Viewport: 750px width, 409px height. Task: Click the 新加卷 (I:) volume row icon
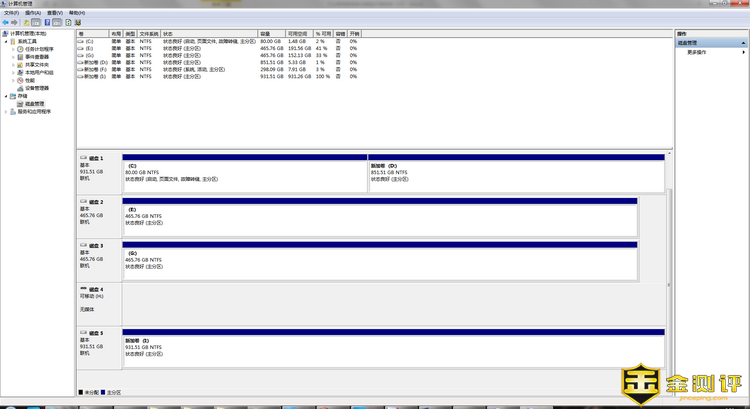[x=81, y=76]
